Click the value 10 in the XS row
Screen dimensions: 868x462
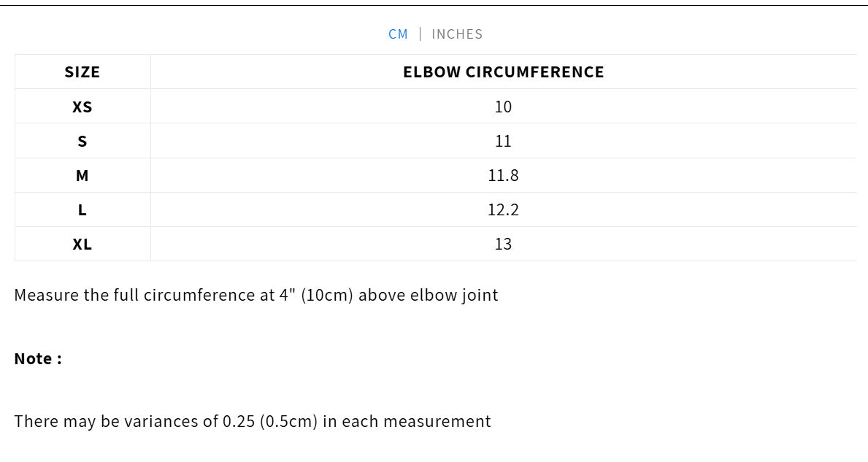503,107
